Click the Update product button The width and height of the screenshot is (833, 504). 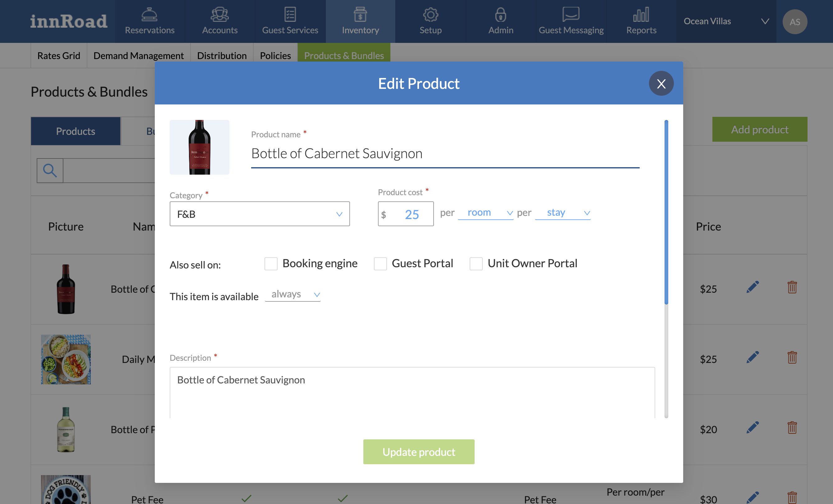419,451
